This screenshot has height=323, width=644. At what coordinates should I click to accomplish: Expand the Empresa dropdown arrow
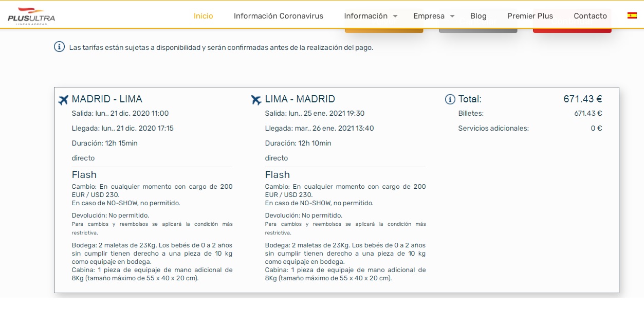(x=452, y=16)
